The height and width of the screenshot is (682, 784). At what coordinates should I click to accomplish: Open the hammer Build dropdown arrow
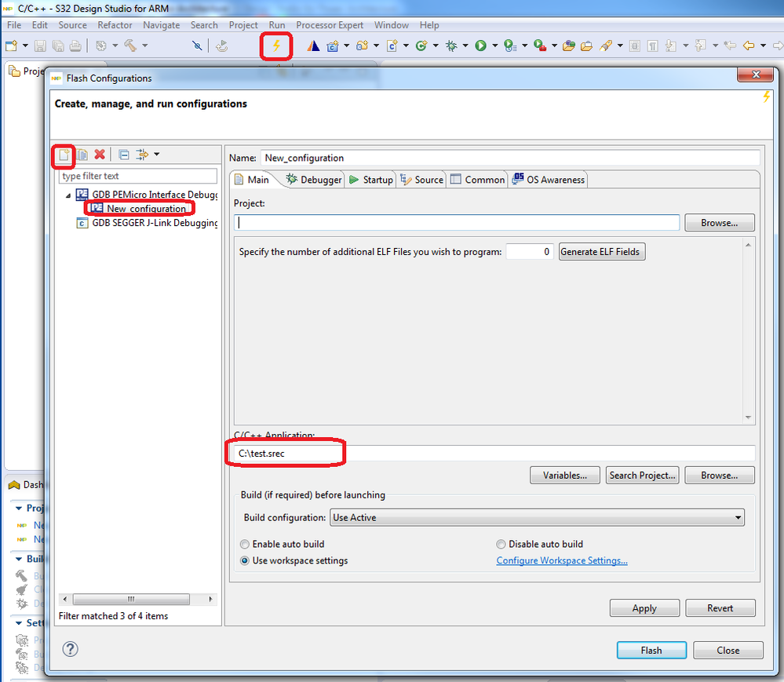(x=145, y=46)
